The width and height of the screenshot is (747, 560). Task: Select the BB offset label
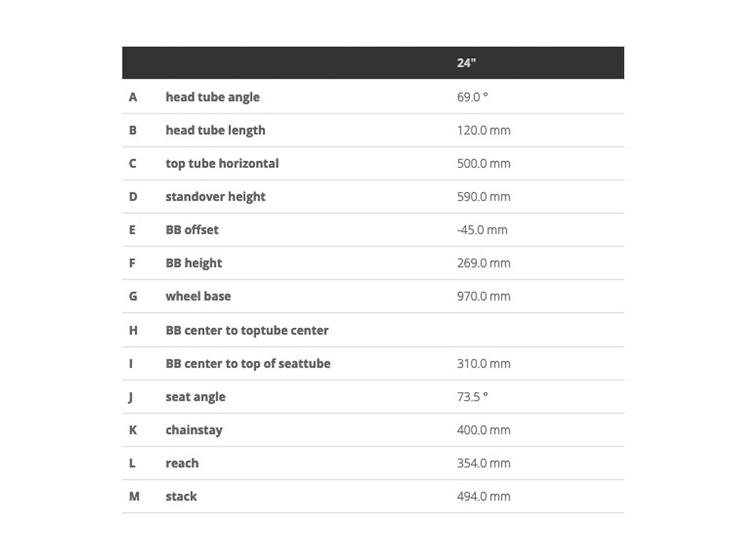click(192, 230)
